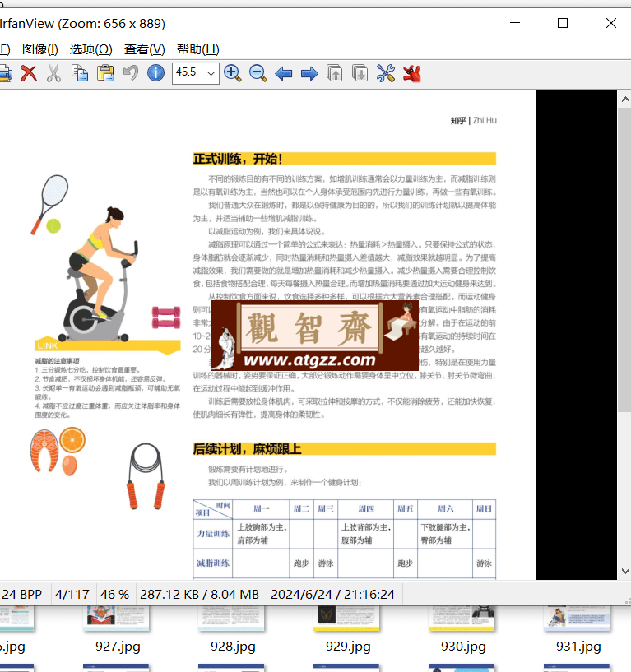This screenshot has height=672, width=631.
Task: Click the 后续计划，麻烦跟上 heading in the image
Action: 247,449
